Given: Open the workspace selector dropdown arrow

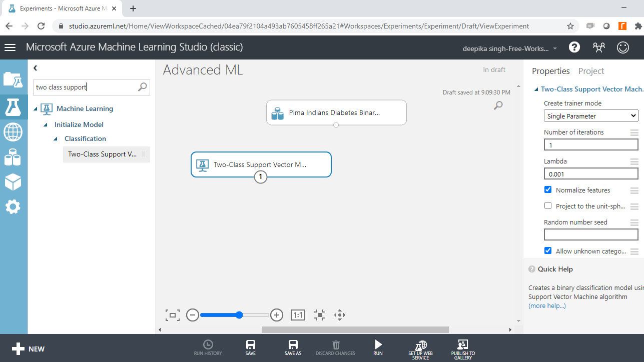Looking at the screenshot, I should click(x=555, y=48).
